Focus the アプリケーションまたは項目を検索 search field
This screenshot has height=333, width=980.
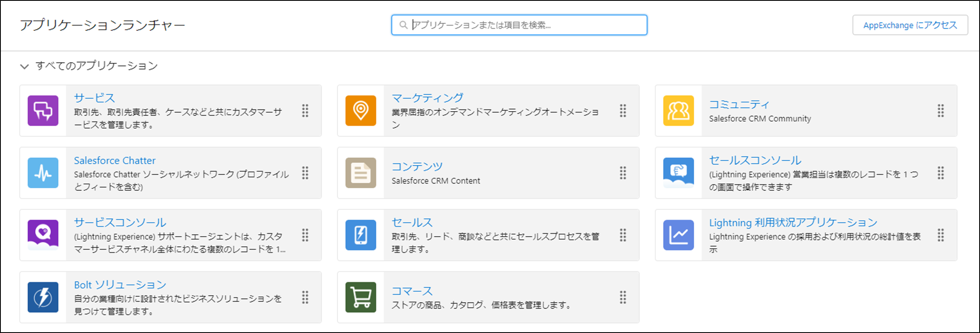click(519, 25)
